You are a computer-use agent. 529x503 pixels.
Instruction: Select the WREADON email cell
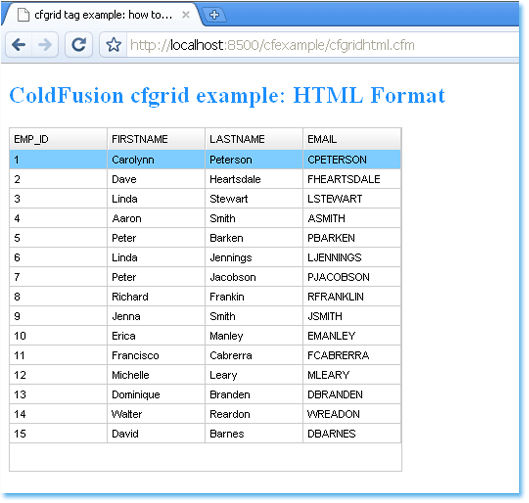[x=352, y=414]
